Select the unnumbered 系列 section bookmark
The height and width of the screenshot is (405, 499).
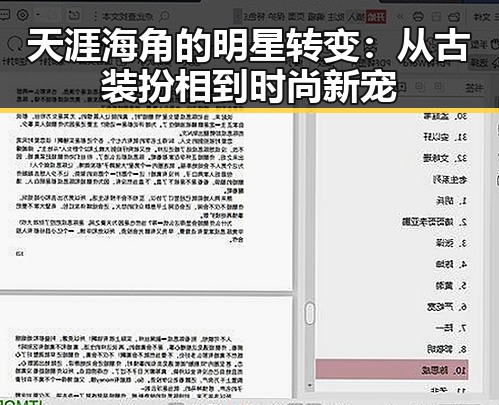coord(450,180)
